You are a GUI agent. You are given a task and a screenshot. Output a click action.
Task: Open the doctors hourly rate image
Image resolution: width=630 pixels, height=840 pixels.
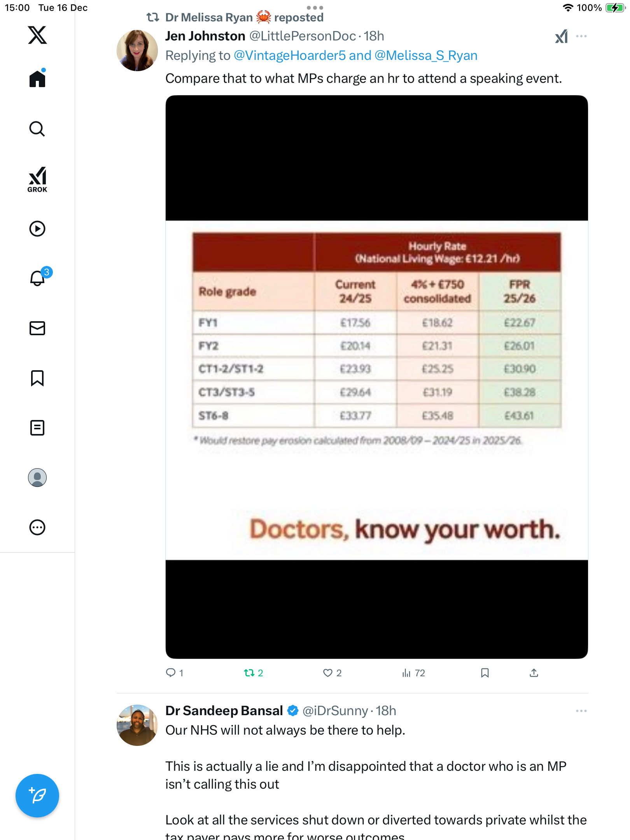376,377
